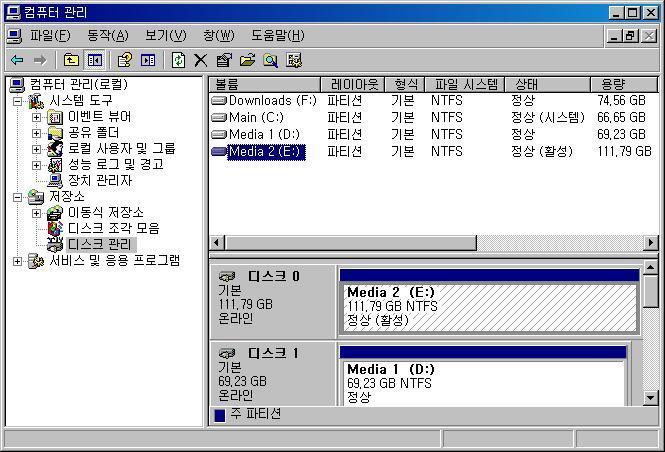Expand the 이벤트 뷰어 node

(36, 117)
